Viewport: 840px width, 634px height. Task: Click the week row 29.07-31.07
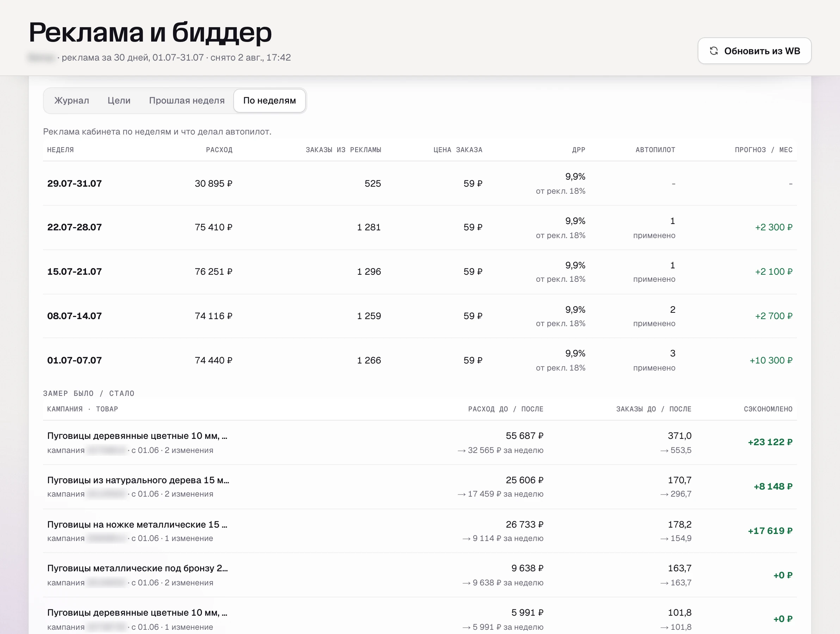point(420,184)
